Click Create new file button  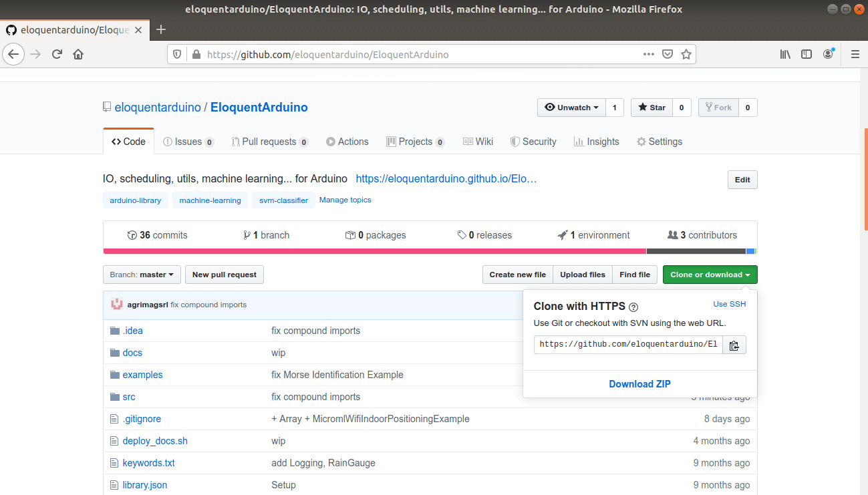(x=518, y=275)
